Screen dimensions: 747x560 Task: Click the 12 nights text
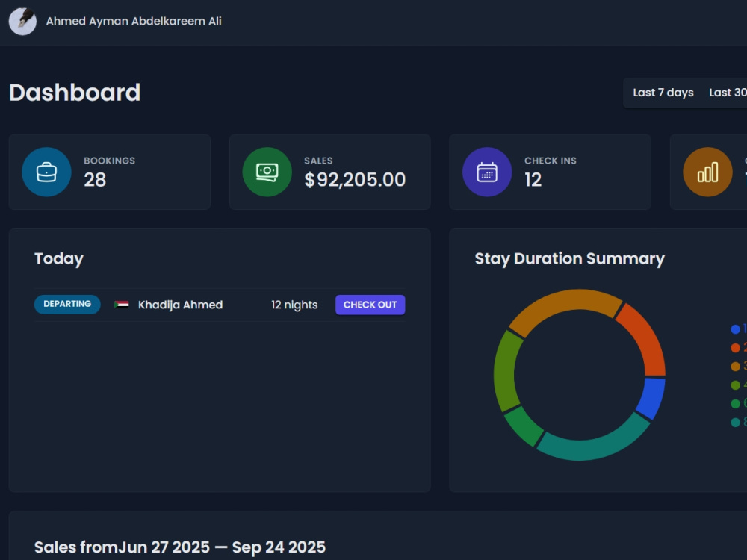point(294,305)
